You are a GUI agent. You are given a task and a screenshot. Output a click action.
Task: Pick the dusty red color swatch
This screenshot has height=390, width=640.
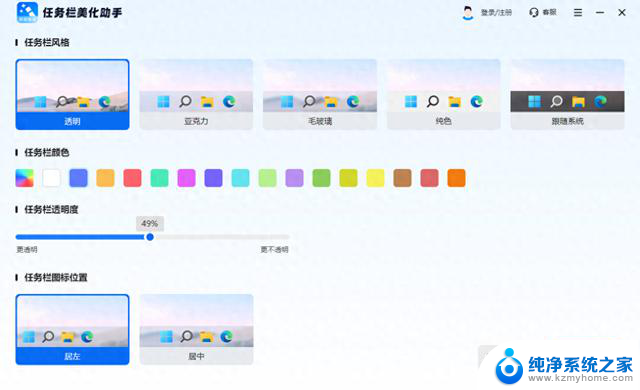429,178
